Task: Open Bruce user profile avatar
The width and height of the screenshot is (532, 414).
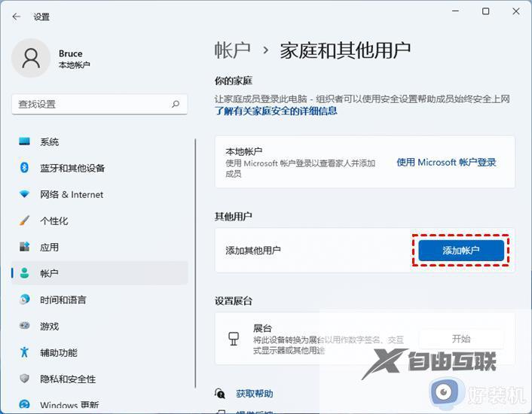Action: coord(31,58)
